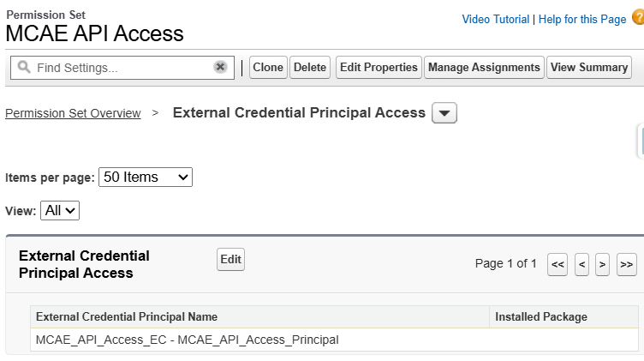
Task: Expand the View filter dropdown
Action: tap(60, 210)
